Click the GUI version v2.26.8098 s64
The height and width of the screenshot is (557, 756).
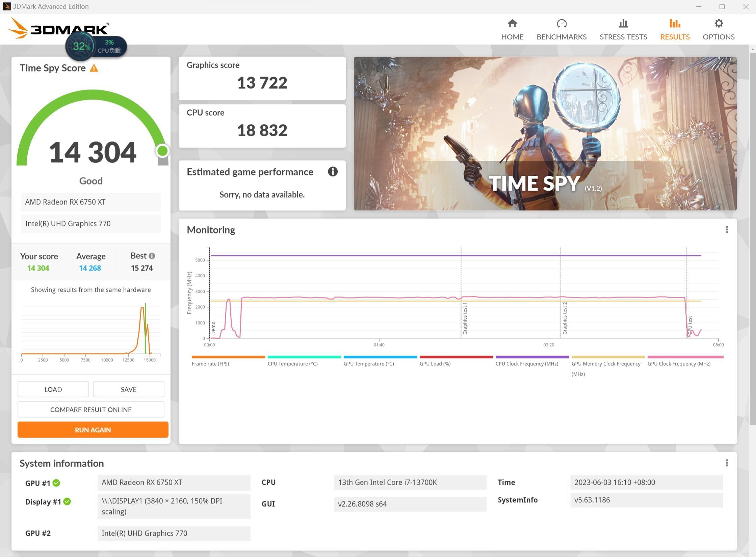(x=410, y=504)
